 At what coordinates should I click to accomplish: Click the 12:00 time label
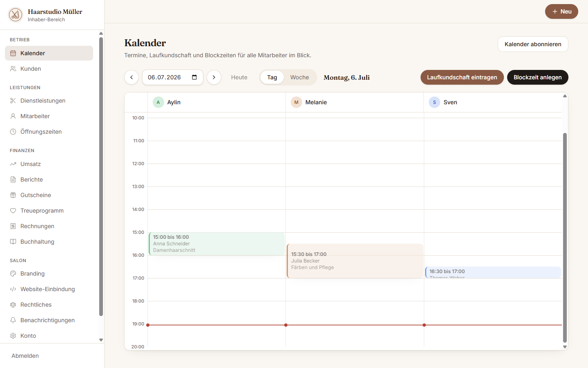coord(138,164)
